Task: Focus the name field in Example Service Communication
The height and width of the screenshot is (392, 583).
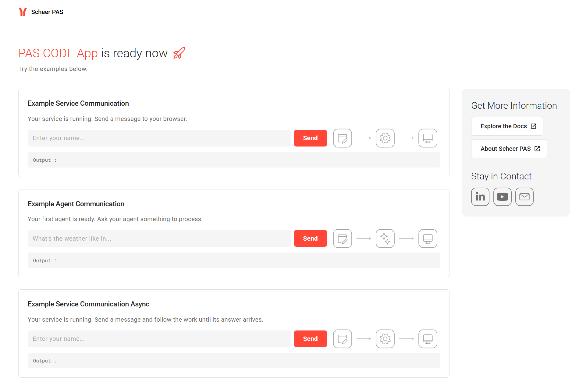Action: pos(159,138)
